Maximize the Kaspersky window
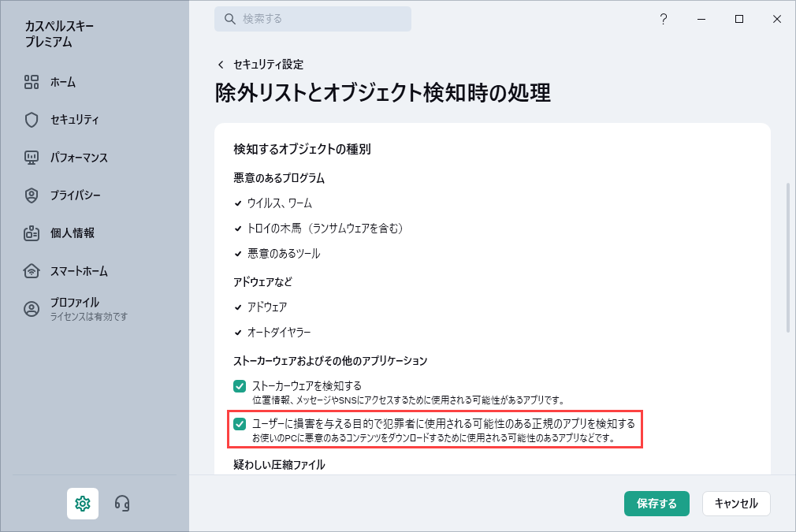 739,19
